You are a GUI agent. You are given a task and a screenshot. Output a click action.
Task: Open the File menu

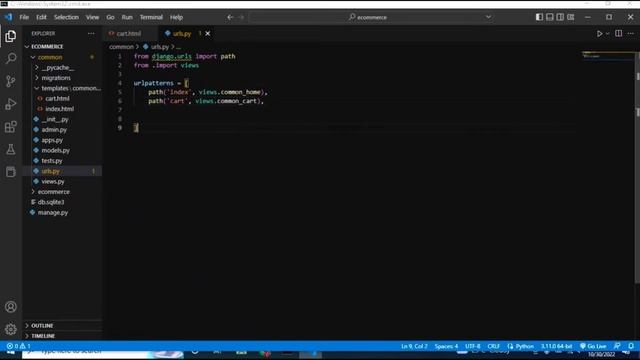click(x=24, y=17)
